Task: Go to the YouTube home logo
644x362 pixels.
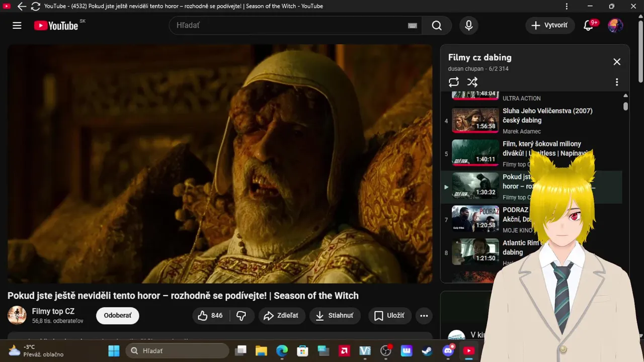Action: point(56,26)
